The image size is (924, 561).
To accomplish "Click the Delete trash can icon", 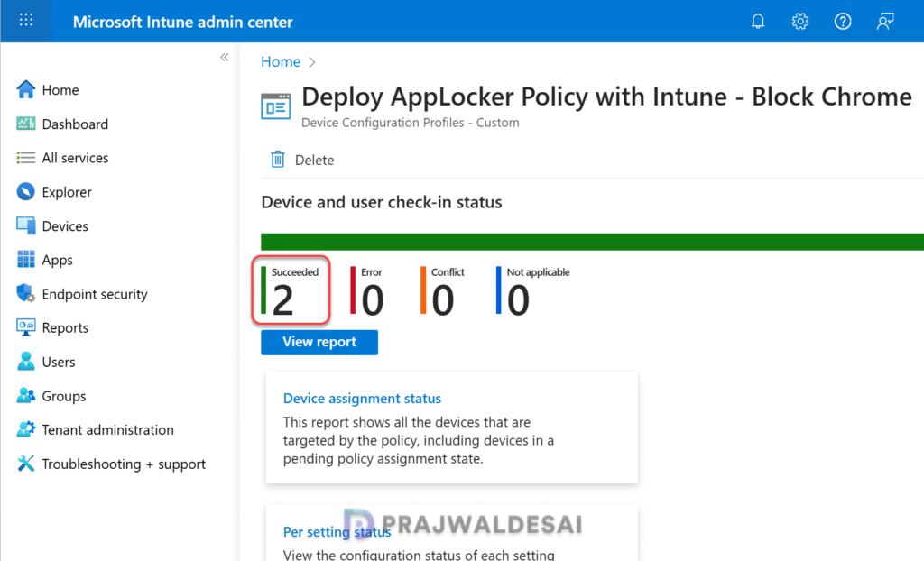I will coord(278,160).
